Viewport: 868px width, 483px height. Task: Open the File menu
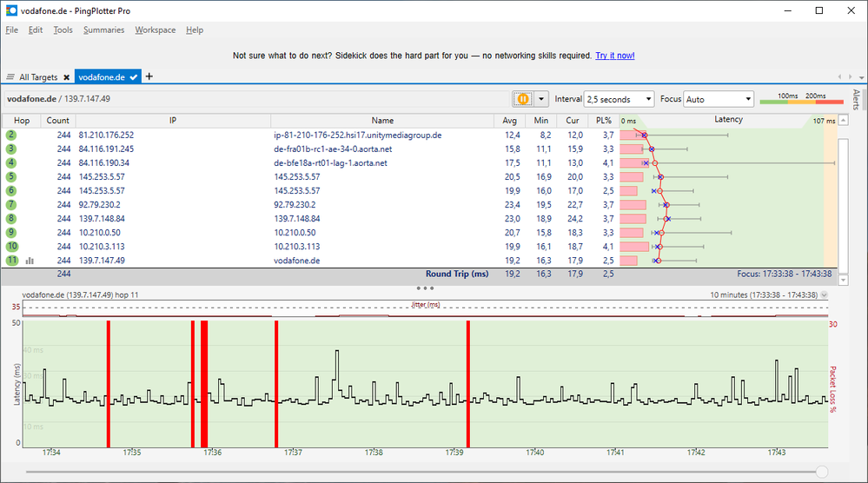pos(11,30)
